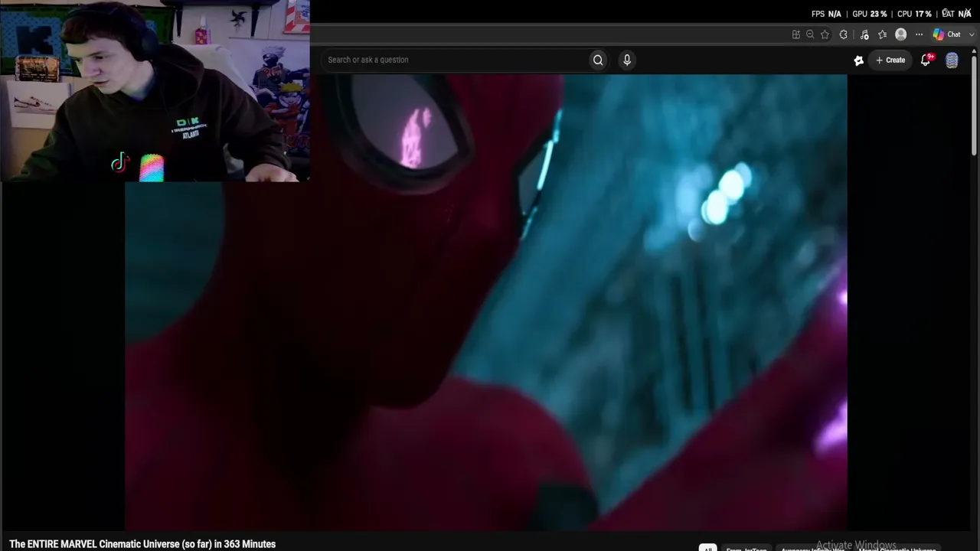
Task: Open the Copilot Chat button
Action: pyautogui.click(x=947, y=34)
